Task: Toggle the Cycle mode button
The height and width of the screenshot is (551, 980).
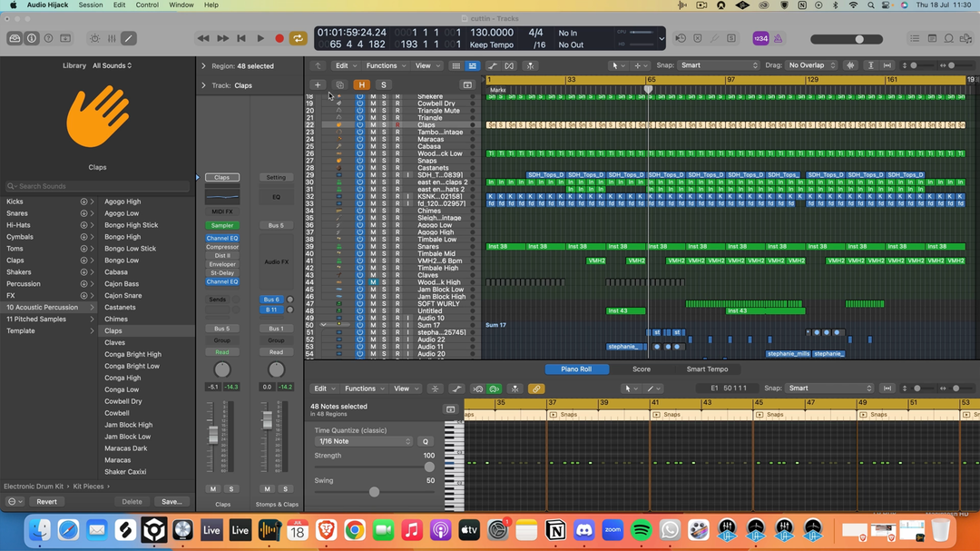Action: pos(298,39)
